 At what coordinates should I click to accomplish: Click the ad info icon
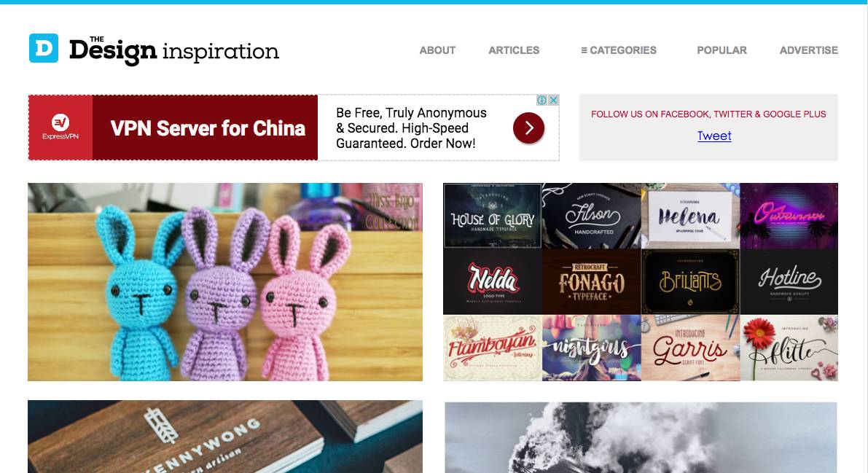point(542,101)
